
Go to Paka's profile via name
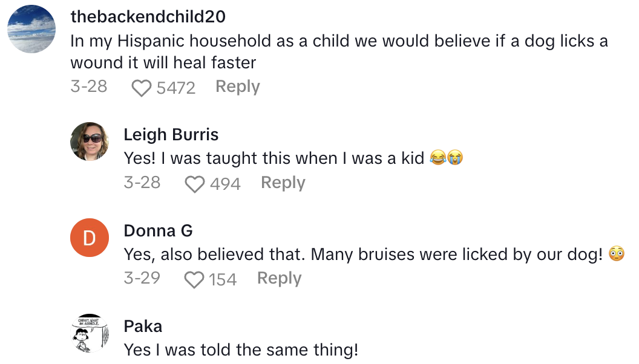(x=143, y=327)
